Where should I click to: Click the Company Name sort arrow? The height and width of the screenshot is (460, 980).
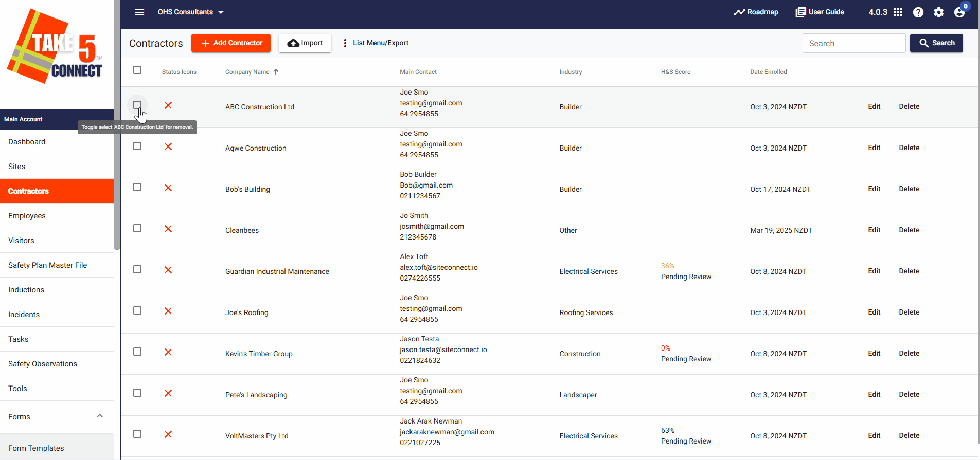[x=276, y=72]
